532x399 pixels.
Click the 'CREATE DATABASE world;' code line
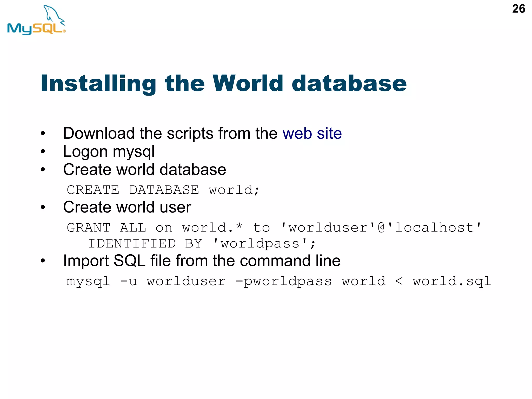pos(163,190)
